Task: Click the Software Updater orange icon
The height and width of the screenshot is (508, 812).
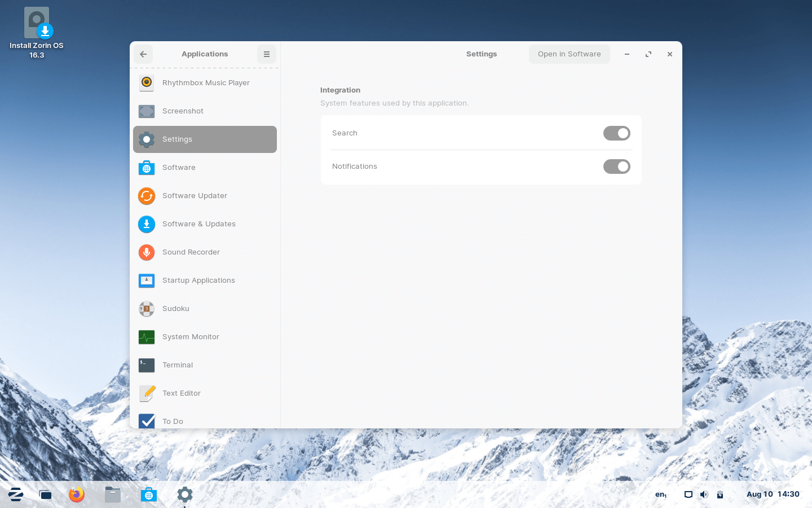Action: [x=147, y=196]
